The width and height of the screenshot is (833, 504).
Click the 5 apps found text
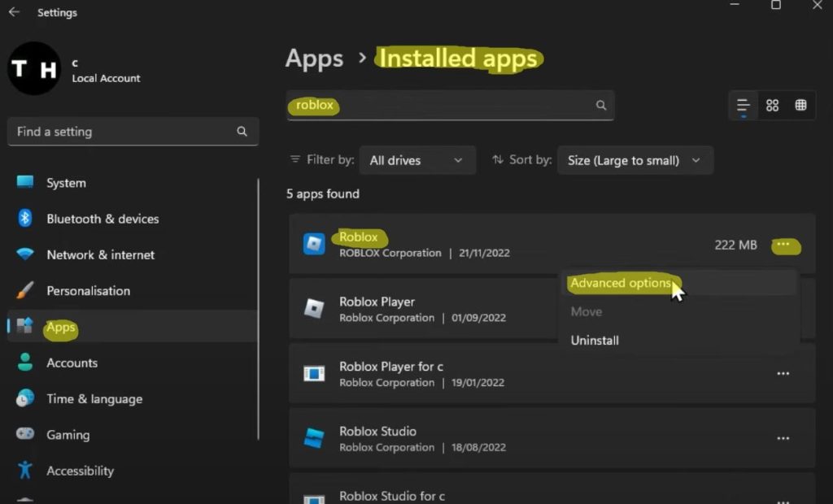click(x=323, y=193)
